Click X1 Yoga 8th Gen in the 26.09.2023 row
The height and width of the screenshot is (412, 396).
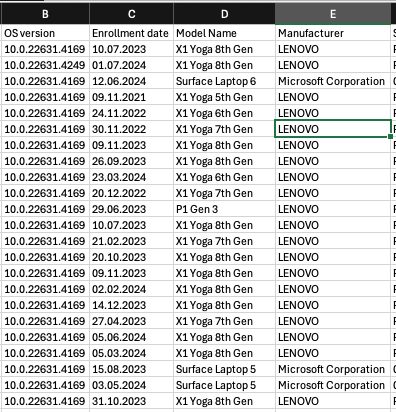pyautogui.click(x=225, y=161)
